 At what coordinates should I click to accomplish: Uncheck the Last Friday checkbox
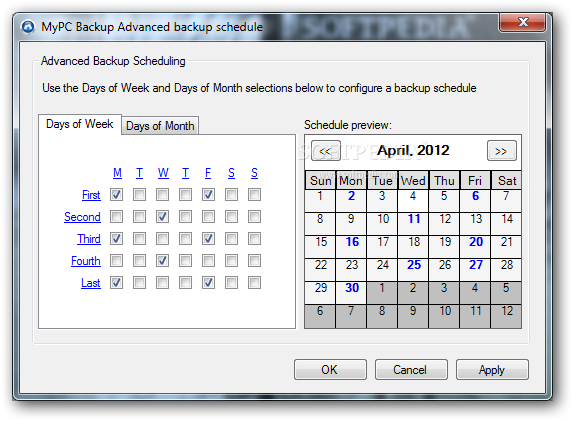point(208,282)
